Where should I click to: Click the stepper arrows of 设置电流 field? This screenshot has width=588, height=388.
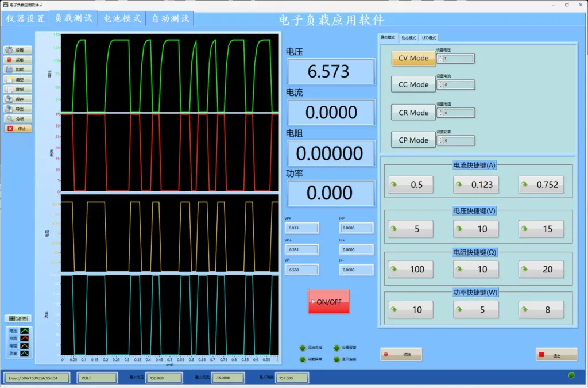(440, 85)
